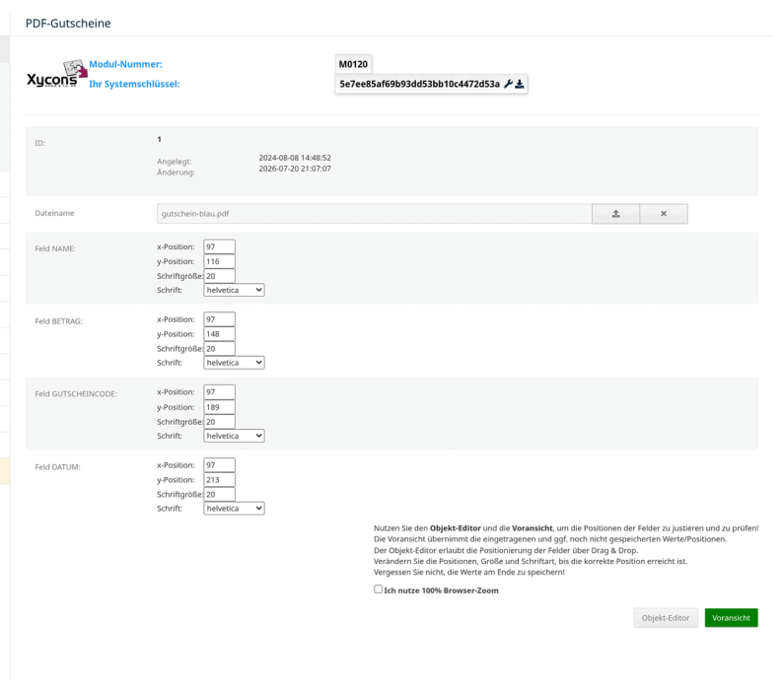Click y-Position field with value 116
Image resolution: width=784 pixels, height=690 pixels.
coord(219,261)
